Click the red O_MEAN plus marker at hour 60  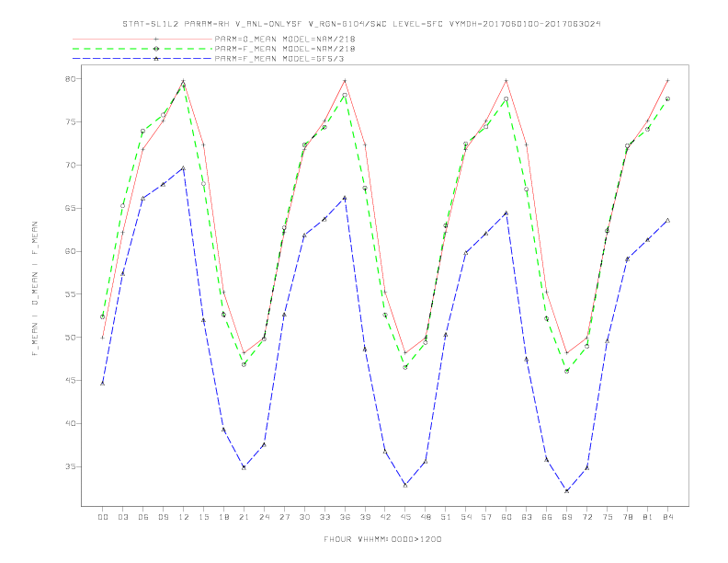tap(506, 81)
